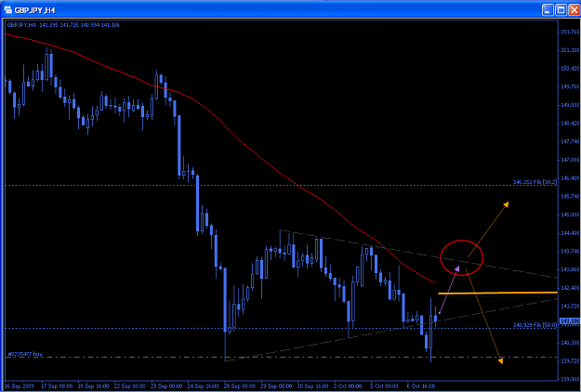Image resolution: width=581 pixels, height=392 pixels.
Task: Maximize the GBPJPY,H4 chart window
Action: [x=561, y=10]
